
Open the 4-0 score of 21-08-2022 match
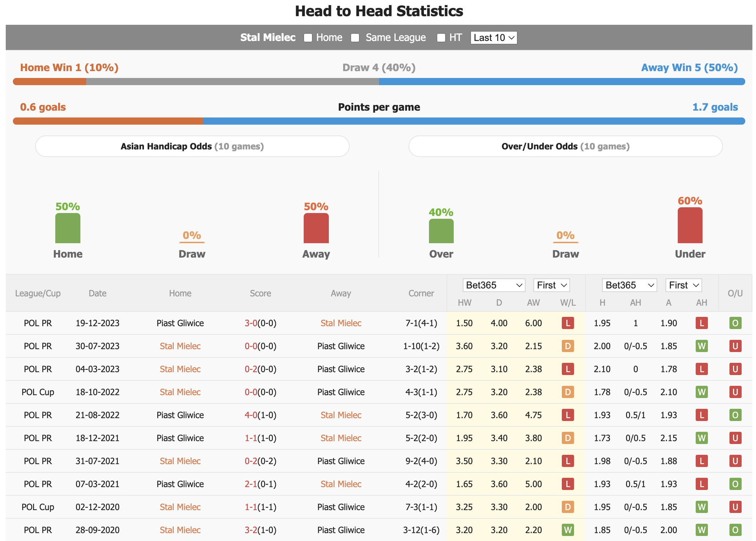251,415
